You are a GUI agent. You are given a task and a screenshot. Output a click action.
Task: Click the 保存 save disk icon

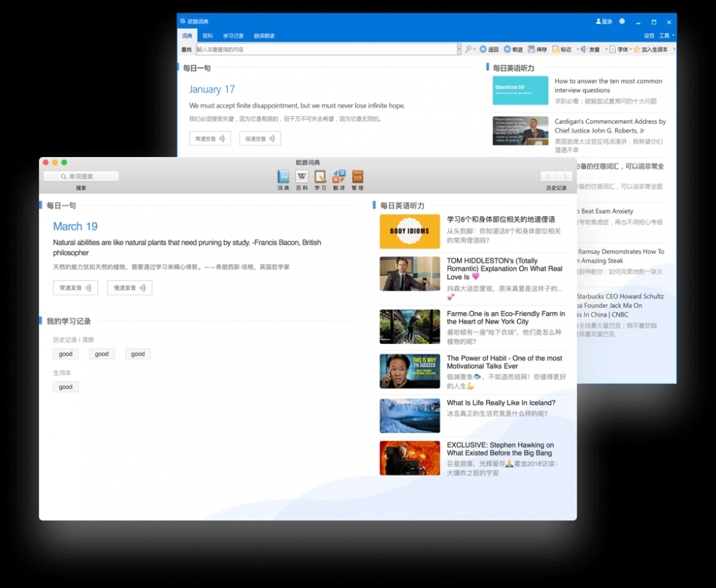coord(532,50)
